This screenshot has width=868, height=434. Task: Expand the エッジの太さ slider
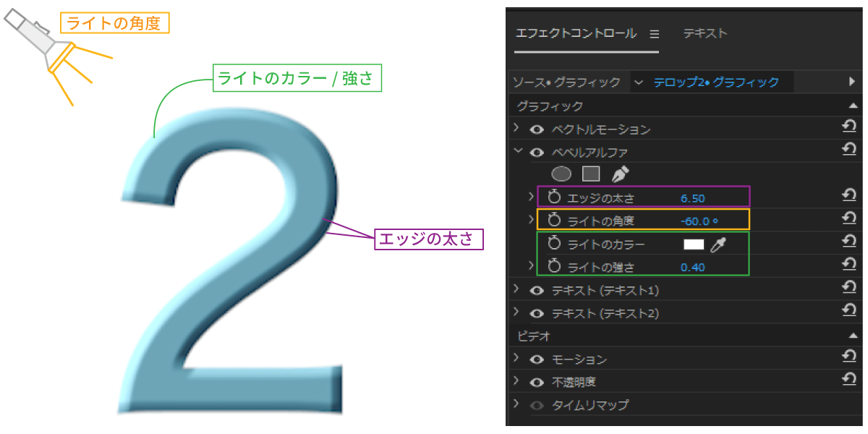pos(532,197)
